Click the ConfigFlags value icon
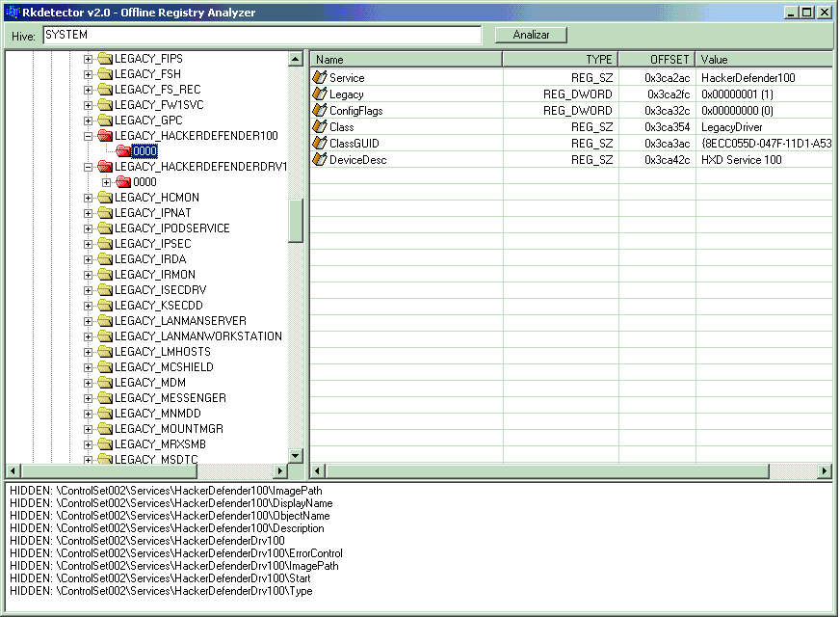The width and height of the screenshot is (840, 617). [x=321, y=111]
